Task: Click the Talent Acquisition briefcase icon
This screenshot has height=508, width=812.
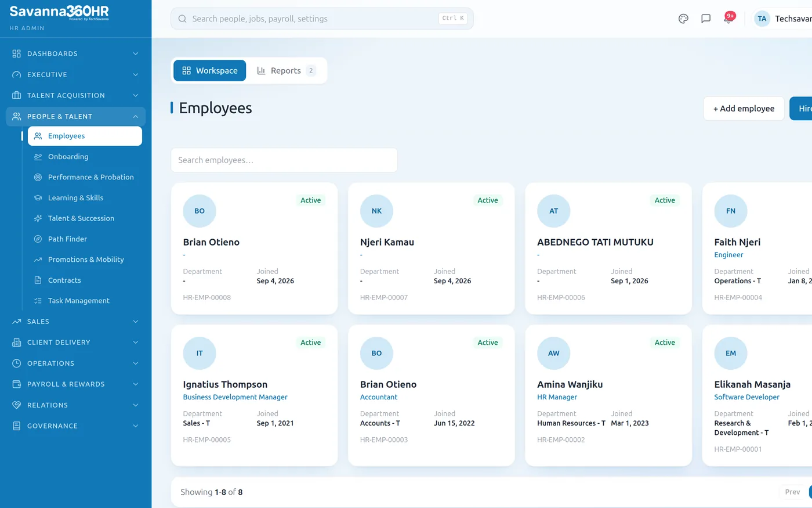Action: (16, 95)
